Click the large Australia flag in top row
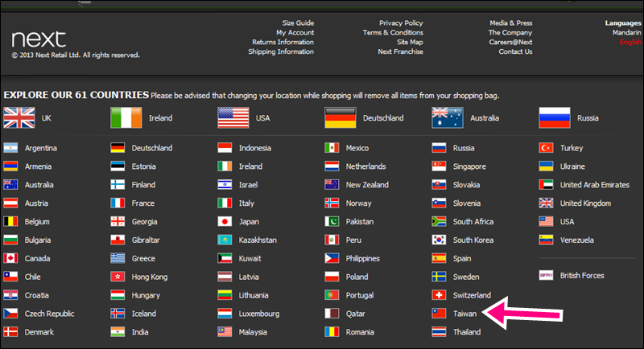This screenshot has width=644, height=349. [448, 117]
